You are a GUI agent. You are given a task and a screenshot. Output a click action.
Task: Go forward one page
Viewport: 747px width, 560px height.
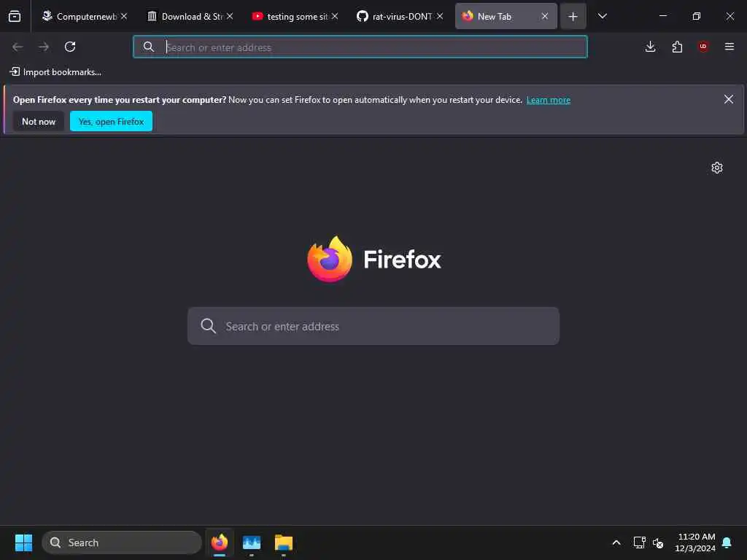pos(44,47)
